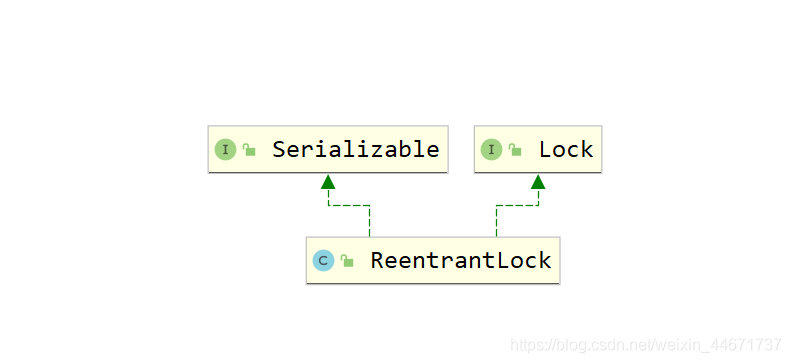This screenshot has height=363, width=791.
Task: Select the Serializable node box
Action: tap(328, 149)
